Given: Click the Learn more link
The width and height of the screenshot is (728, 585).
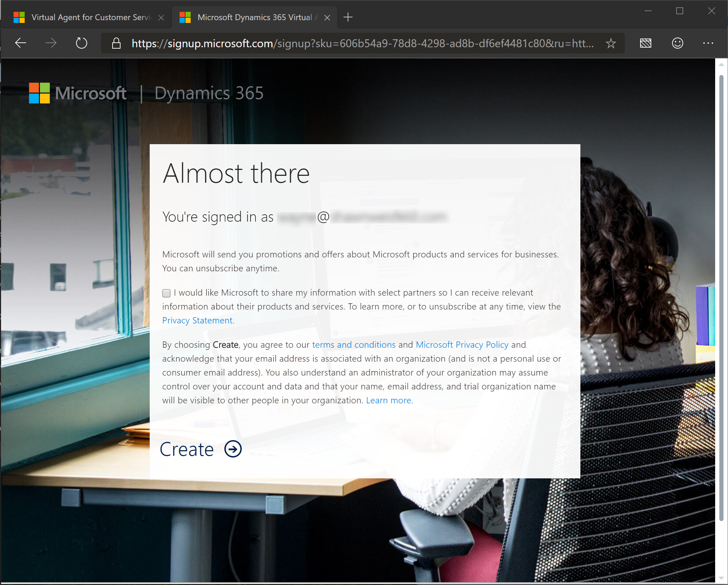Looking at the screenshot, I should pos(389,400).
